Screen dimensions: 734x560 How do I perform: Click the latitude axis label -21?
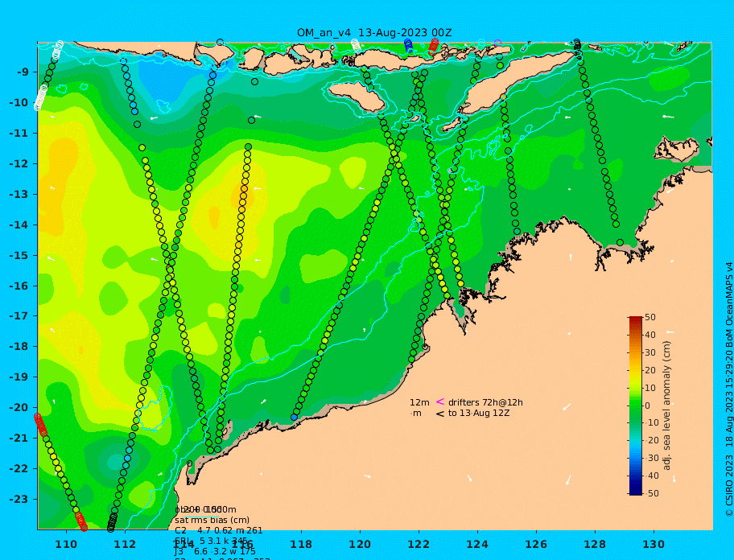[19, 439]
